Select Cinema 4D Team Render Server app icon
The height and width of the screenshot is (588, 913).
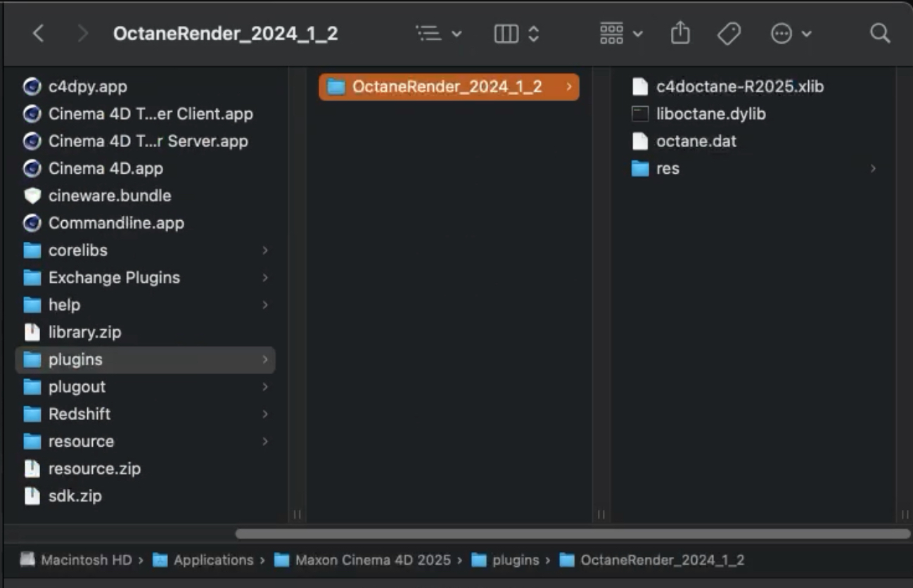pyautogui.click(x=32, y=141)
